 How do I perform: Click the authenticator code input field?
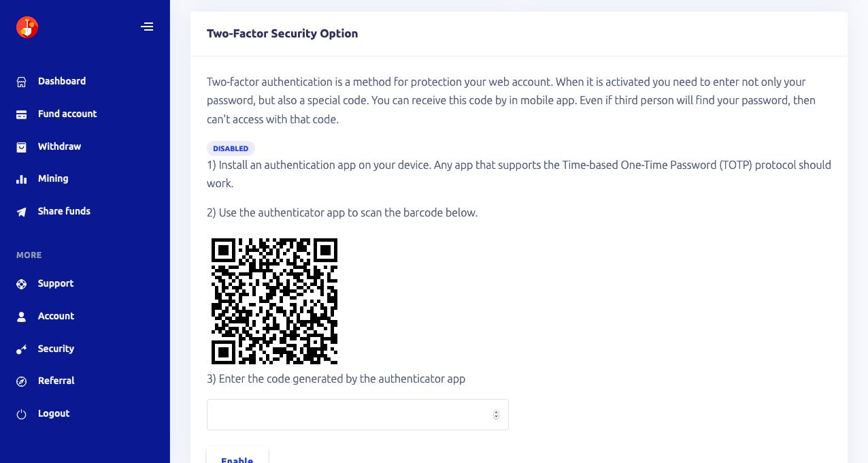348,415
